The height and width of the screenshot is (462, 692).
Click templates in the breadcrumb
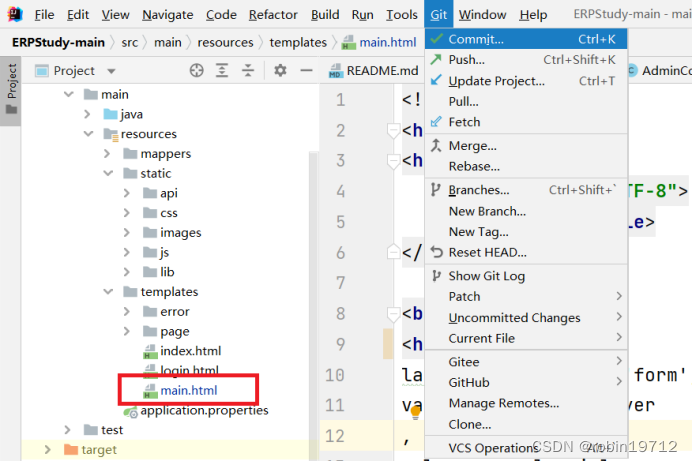click(x=298, y=42)
